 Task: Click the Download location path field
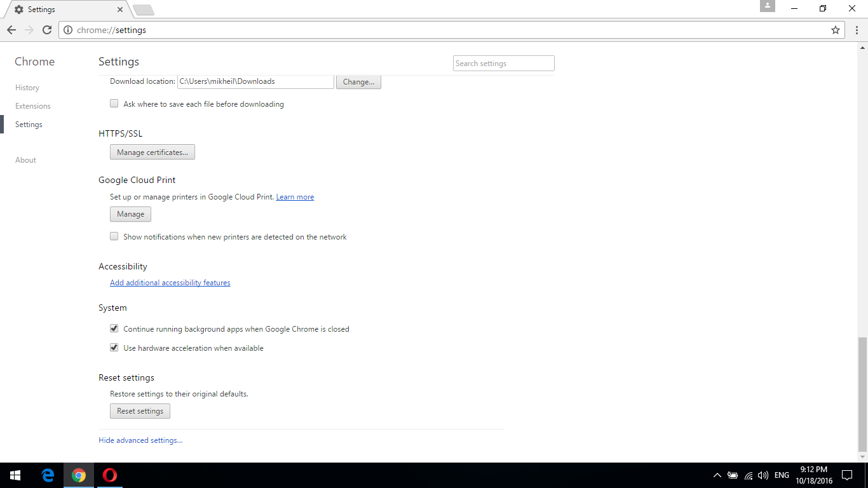click(x=255, y=81)
